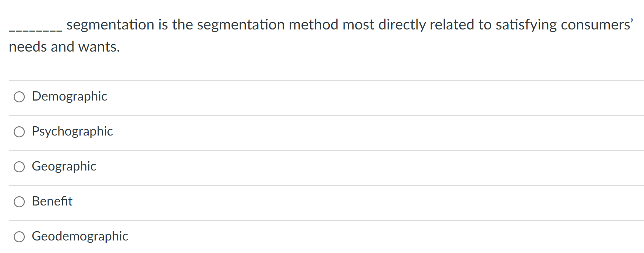Screen dimensions: 644x253
Task: Select the Geographic radio button
Action: click(19, 167)
